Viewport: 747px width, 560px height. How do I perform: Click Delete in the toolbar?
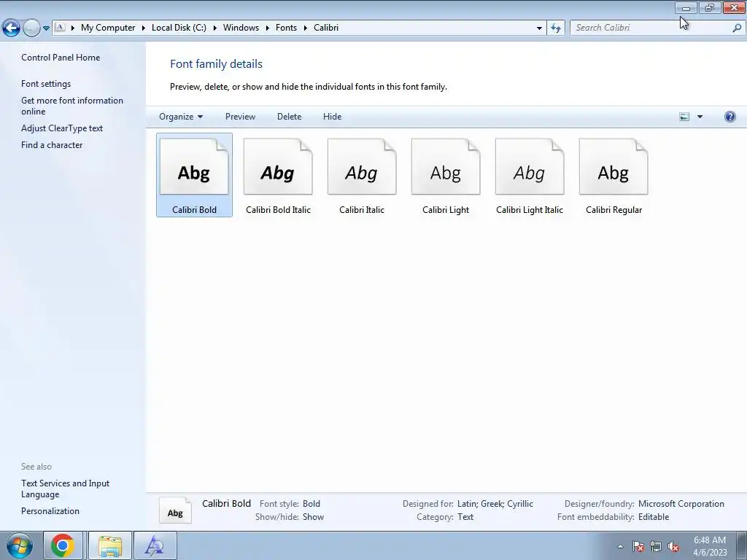pyautogui.click(x=289, y=117)
